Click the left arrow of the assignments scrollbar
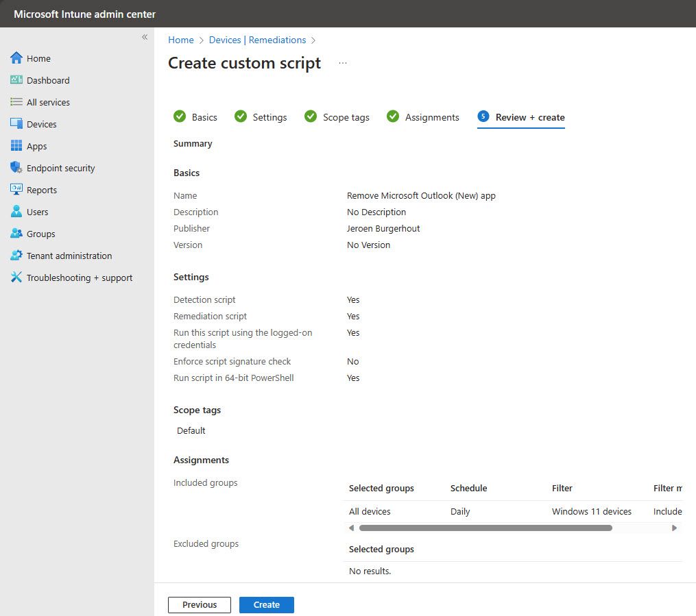Screen dimensions: 696x616 pos(352,528)
